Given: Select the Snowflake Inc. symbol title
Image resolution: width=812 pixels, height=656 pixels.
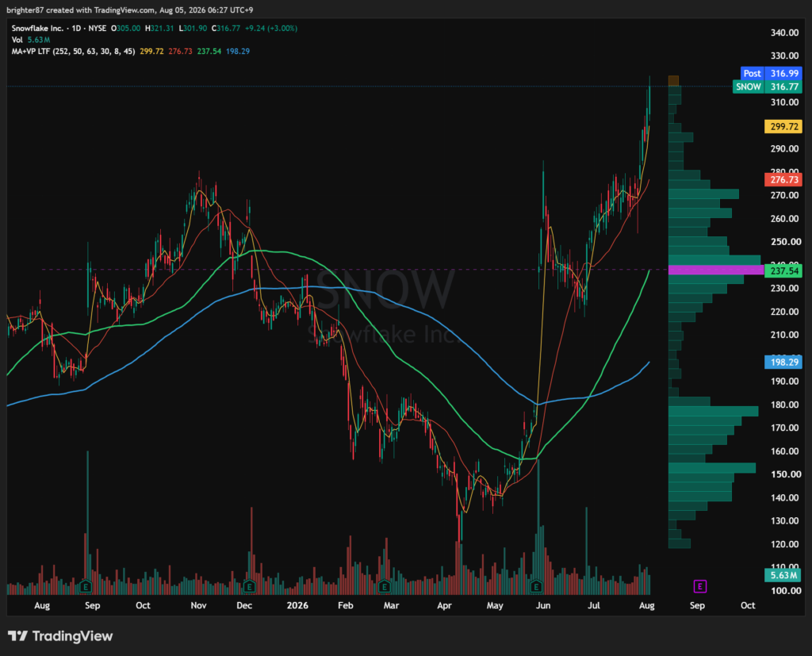Looking at the screenshot, I should (37, 29).
